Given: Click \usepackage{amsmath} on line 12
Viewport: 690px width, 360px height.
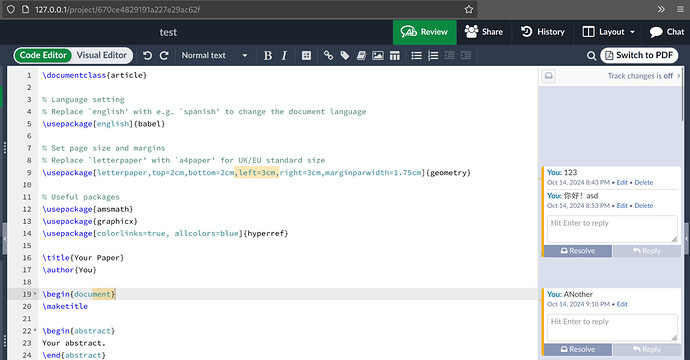Looking at the screenshot, I should pyautogui.click(x=88, y=209).
